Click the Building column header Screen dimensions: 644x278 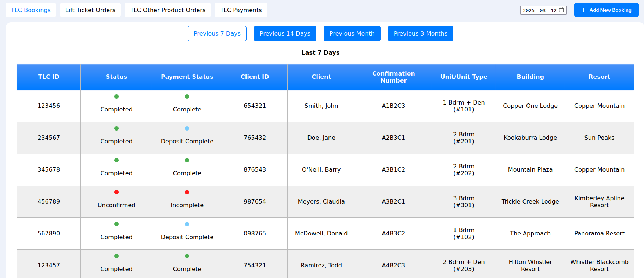(x=530, y=77)
